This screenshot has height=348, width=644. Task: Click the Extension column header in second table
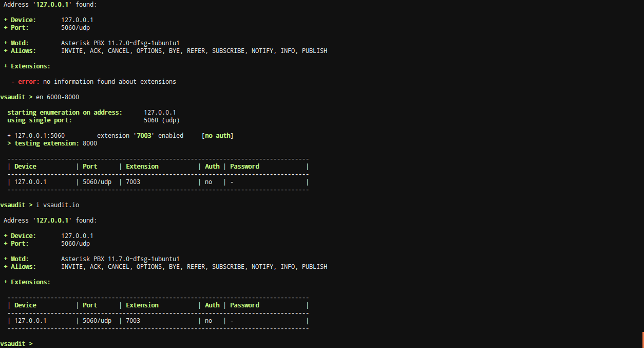click(142, 305)
